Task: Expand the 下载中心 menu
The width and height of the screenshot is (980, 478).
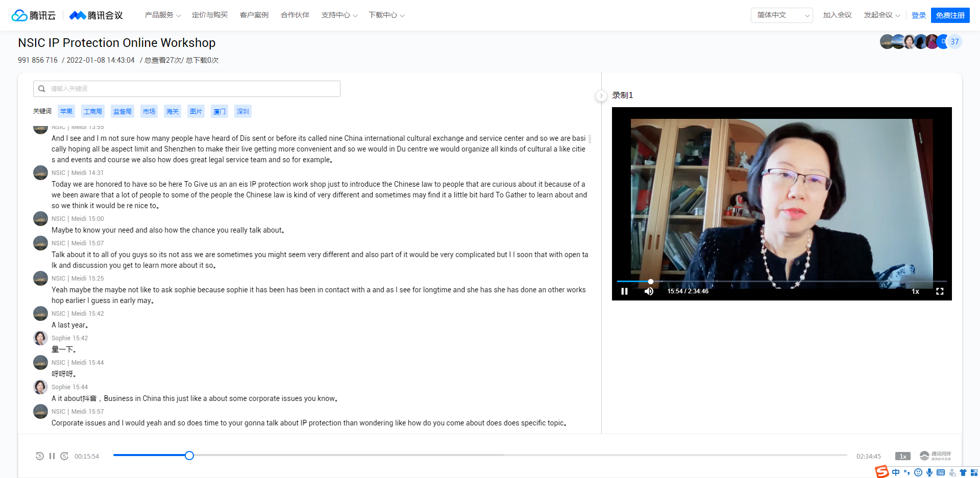Action: point(386,15)
